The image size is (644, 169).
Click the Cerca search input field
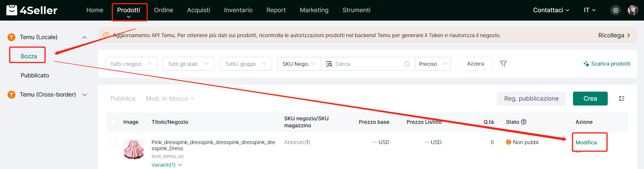tap(369, 64)
